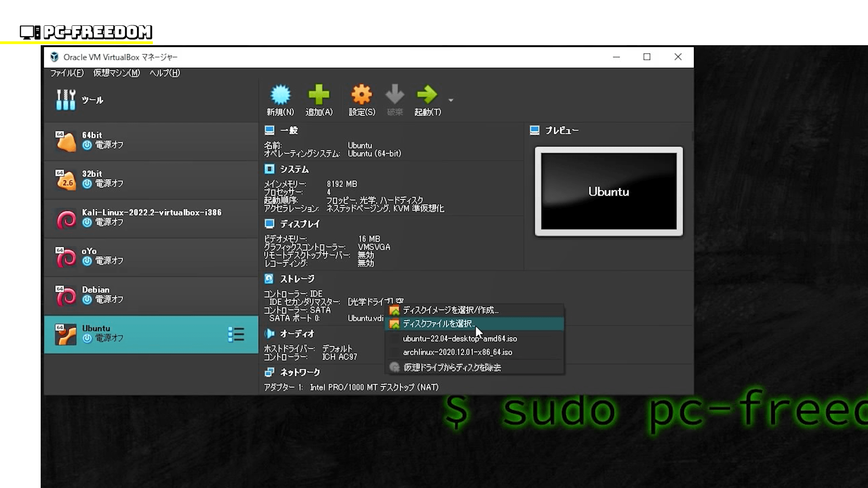Expand the Start button dropdown arrow

(x=451, y=100)
